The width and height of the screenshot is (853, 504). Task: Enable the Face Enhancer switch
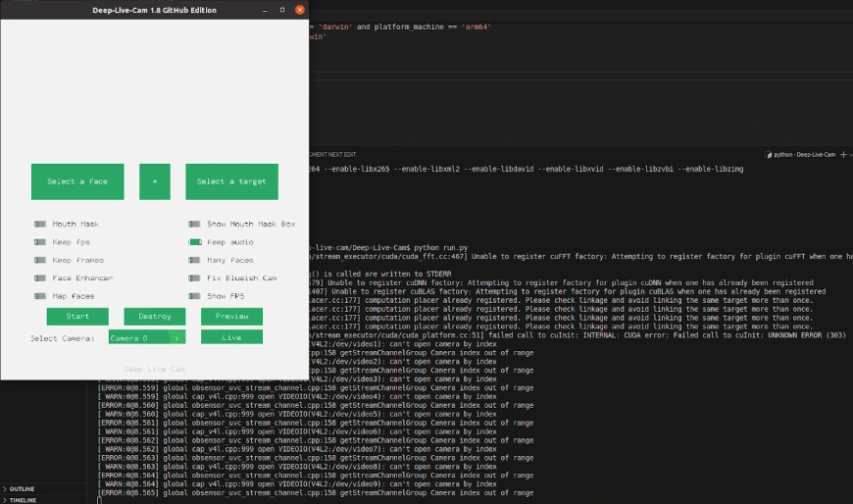(x=40, y=278)
